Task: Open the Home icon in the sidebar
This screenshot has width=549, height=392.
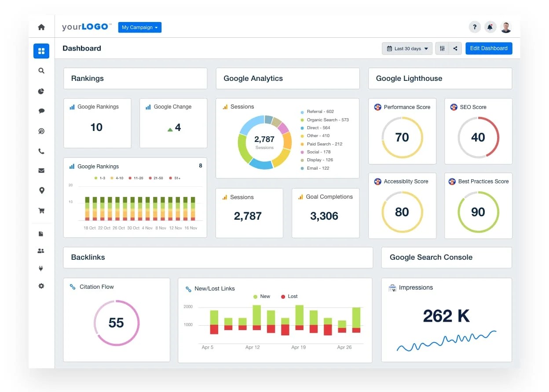Action: (41, 27)
